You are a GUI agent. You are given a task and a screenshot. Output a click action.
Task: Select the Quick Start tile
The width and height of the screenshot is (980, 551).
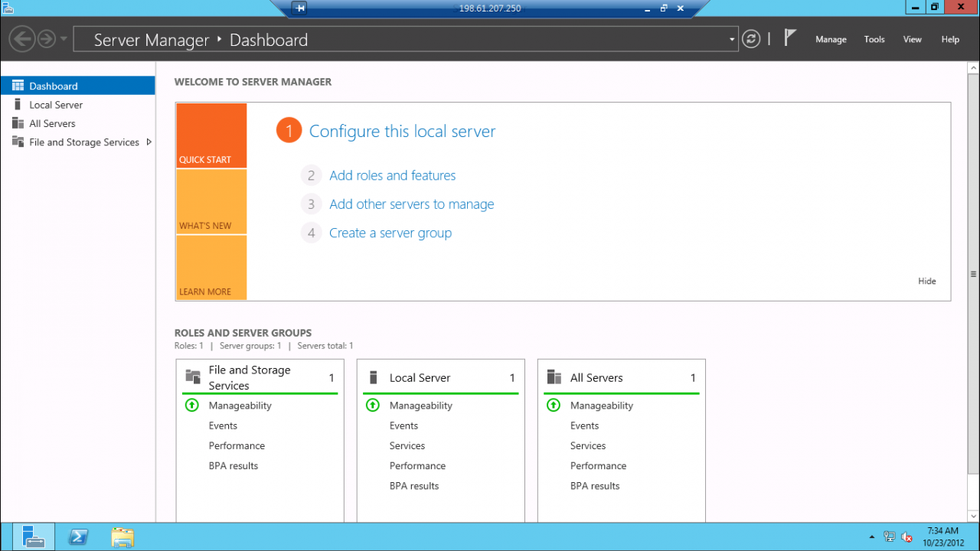(211, 135)
